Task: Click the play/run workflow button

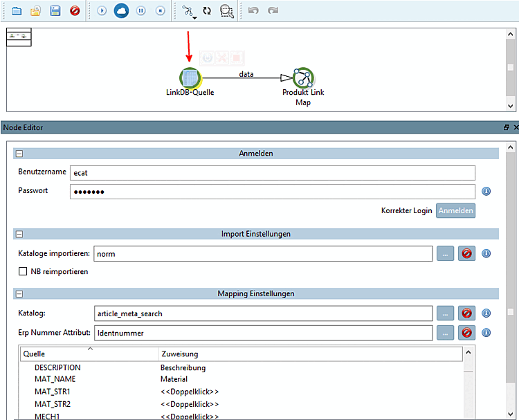Action: [102, 11]
